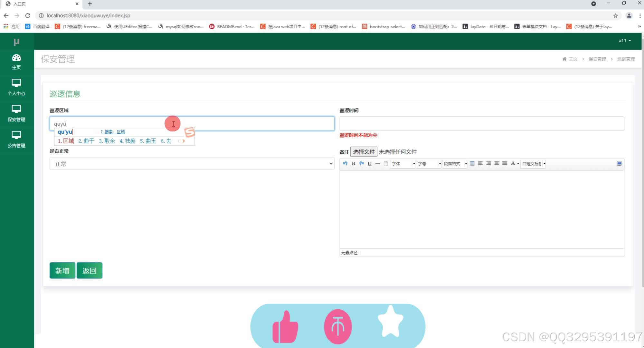
Task: Open the 字号 font size dropdown
Action: pyautogui.click(x=429, y=164)
